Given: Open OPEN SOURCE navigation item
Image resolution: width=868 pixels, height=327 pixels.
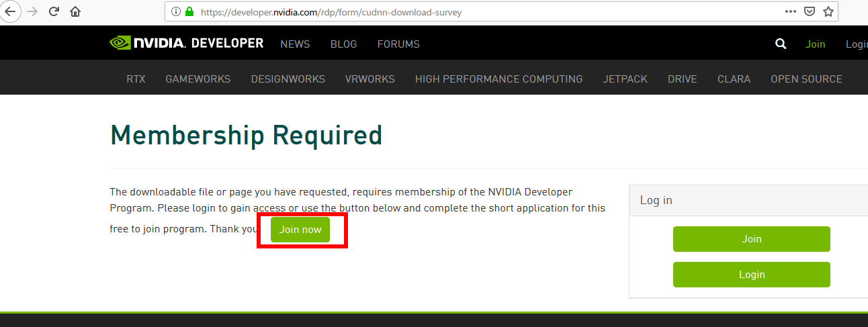Looking at the screenshot, I should (x=806, y=79).
